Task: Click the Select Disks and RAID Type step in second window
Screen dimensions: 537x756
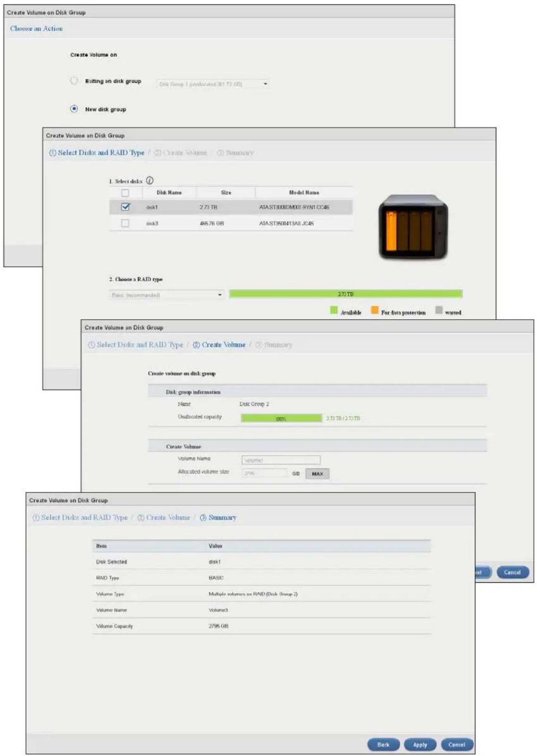Action: 97,153
